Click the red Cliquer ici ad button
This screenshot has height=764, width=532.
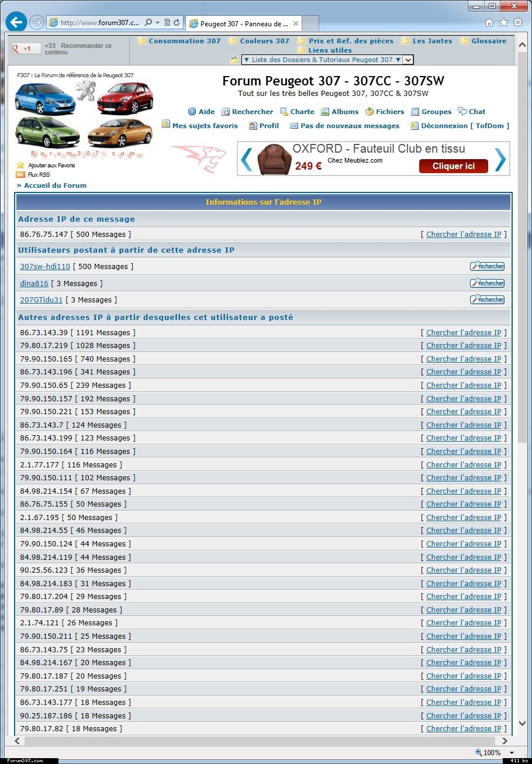pyautogui.click(x=453, y=166)
